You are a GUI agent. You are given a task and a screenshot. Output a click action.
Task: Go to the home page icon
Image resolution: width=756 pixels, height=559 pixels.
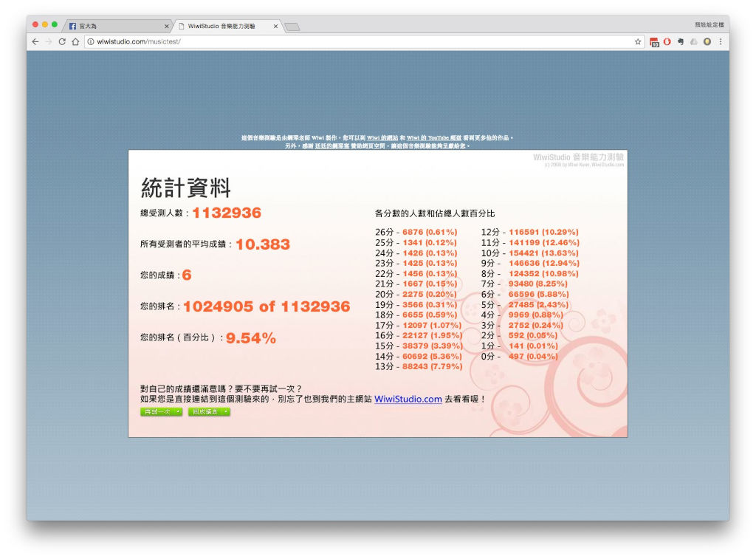click(x=76, y=42)
